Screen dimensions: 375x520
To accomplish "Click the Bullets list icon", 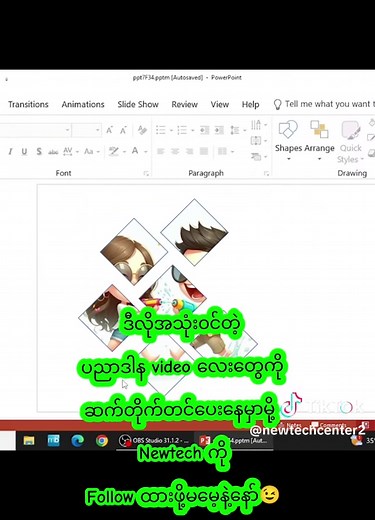I will click(x=161, y=130).
